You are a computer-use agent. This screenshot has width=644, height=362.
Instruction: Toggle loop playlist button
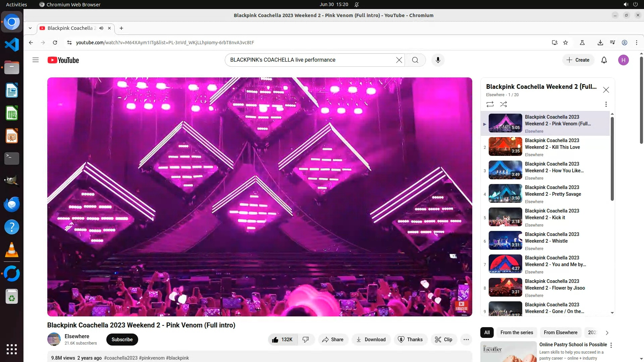coord(490,104)
